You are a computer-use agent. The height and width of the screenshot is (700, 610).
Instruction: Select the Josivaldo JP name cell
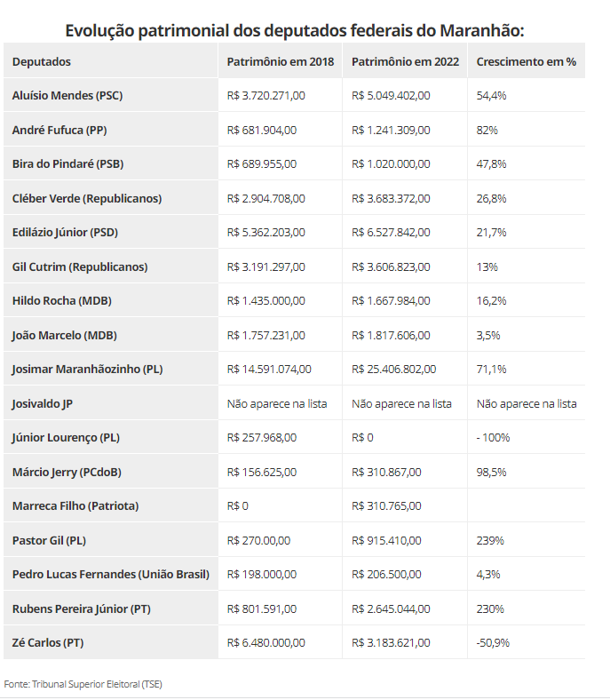coord(43,403)
